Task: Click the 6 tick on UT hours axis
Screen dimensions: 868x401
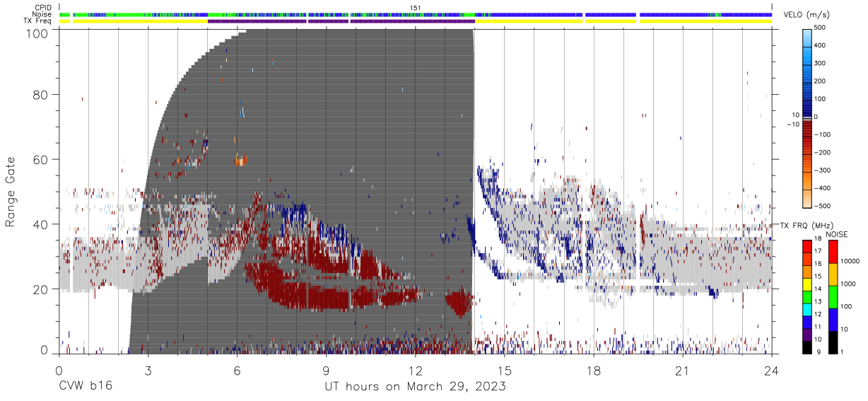Action: click(x=237, y=371)
